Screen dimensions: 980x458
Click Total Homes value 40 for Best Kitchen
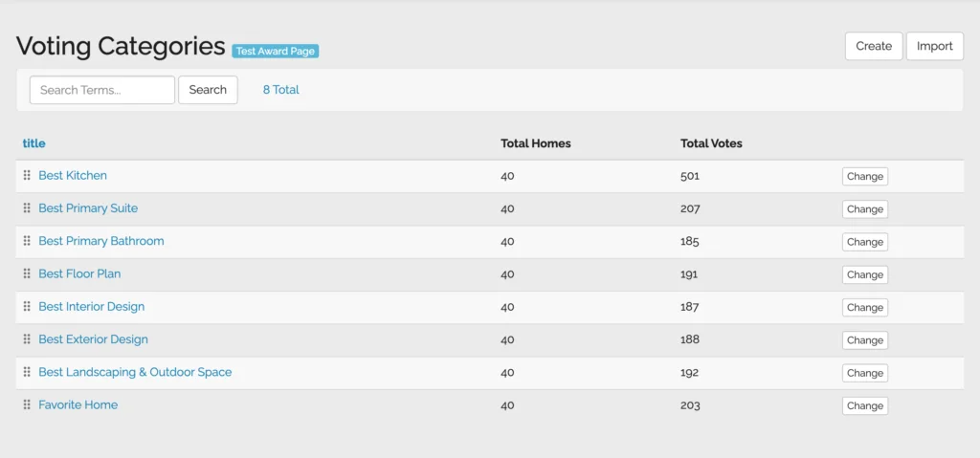[x=507, y=176]
